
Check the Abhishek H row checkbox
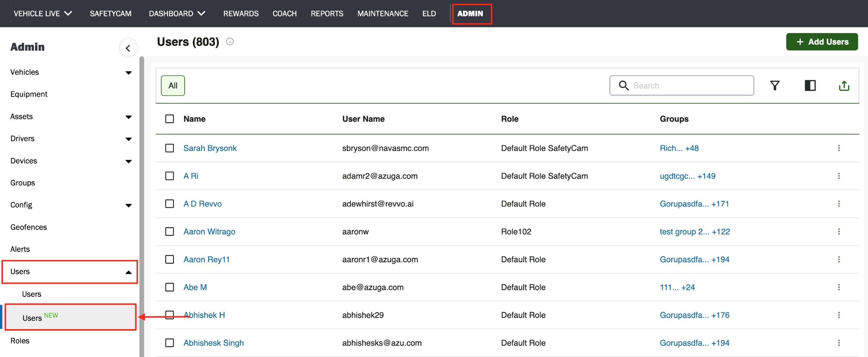coord(169,315)
